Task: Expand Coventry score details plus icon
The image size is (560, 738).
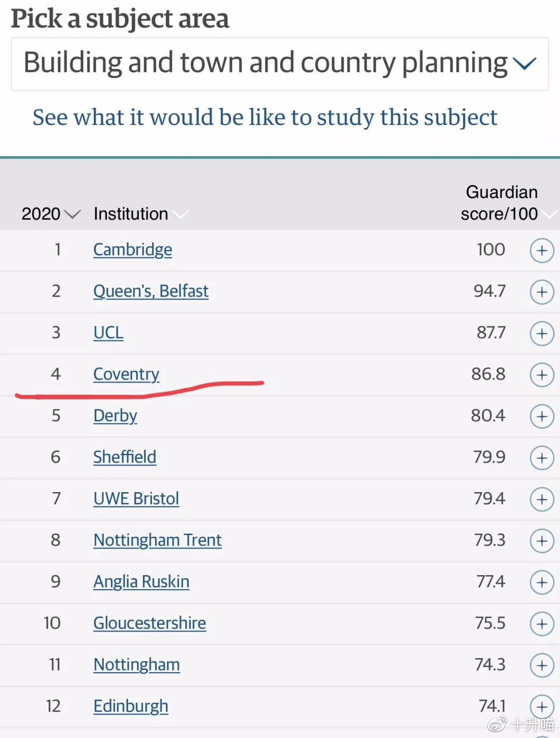Action: [542, 375]
